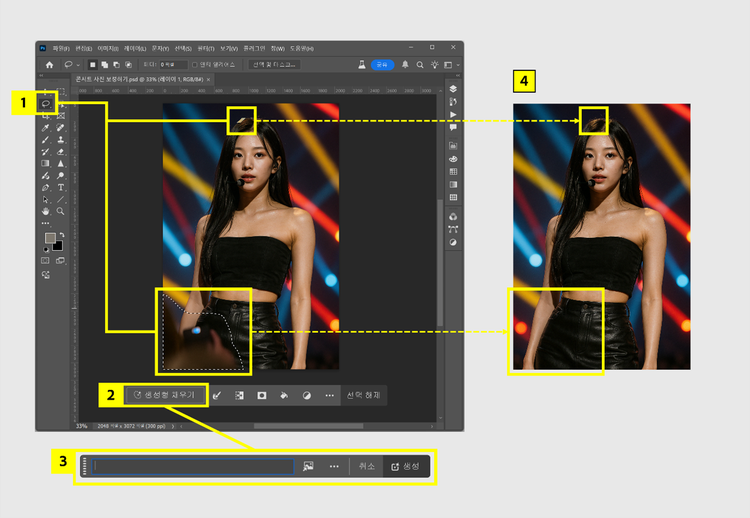Open the Edit menu (편집)

[x=83, y=48]
